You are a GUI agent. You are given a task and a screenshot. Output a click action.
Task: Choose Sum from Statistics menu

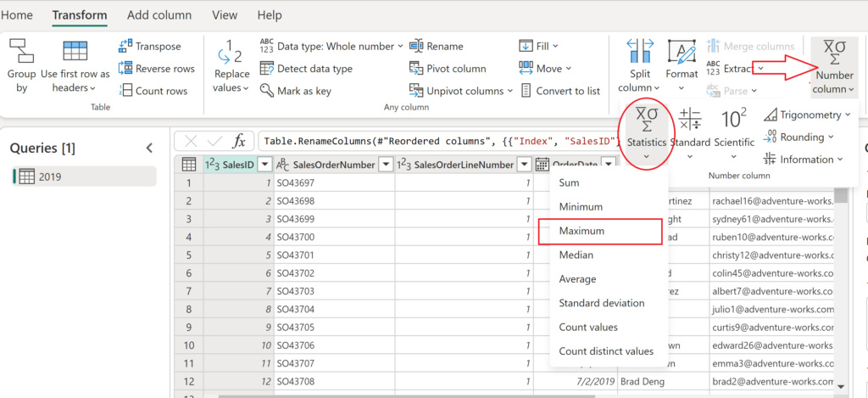click(609, 183)
